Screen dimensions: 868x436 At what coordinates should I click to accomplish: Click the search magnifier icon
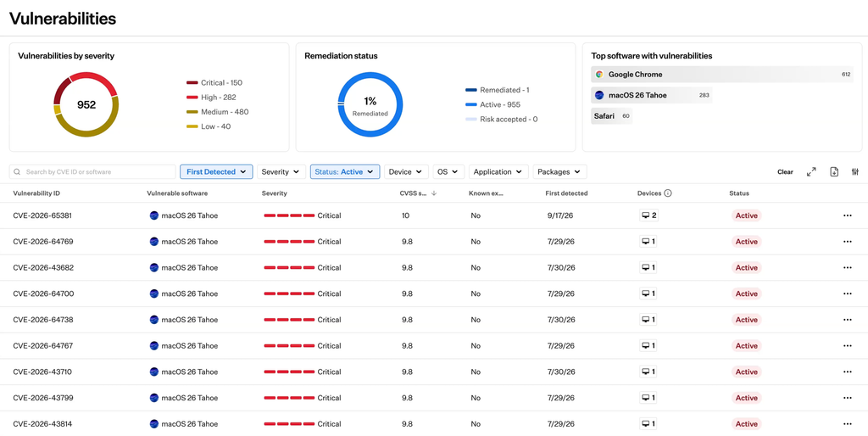pos(18,171)
